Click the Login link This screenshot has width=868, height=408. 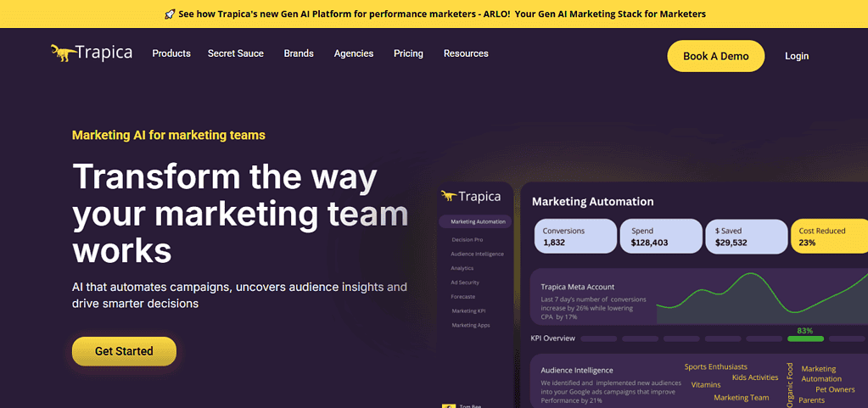pyautogui.click(x=797, y=56)
